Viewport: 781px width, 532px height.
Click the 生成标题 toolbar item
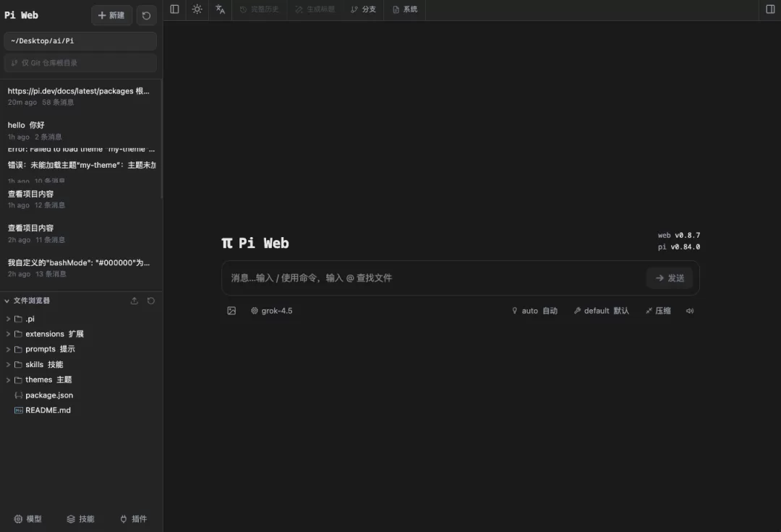(x=315, y=9)
